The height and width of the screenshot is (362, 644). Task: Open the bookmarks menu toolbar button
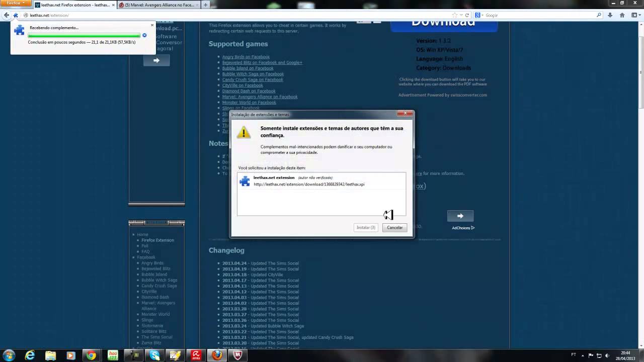[635, 15]
